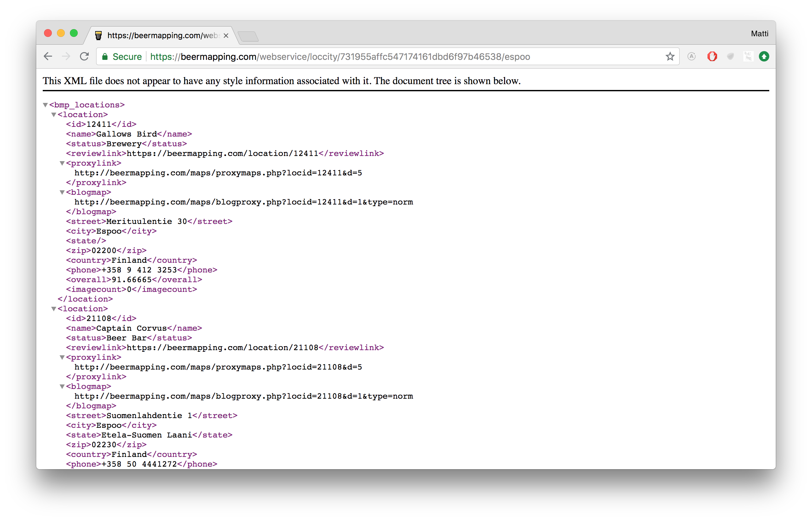Reload the page with refresh icon
This screenshot has width=812, height=521.
[x=84, y=57]
